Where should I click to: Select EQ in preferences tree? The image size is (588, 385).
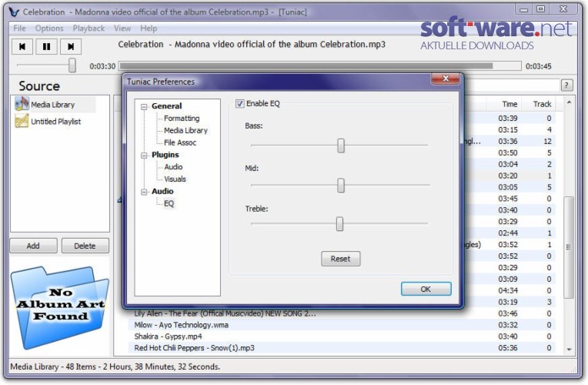pos(169,203)
